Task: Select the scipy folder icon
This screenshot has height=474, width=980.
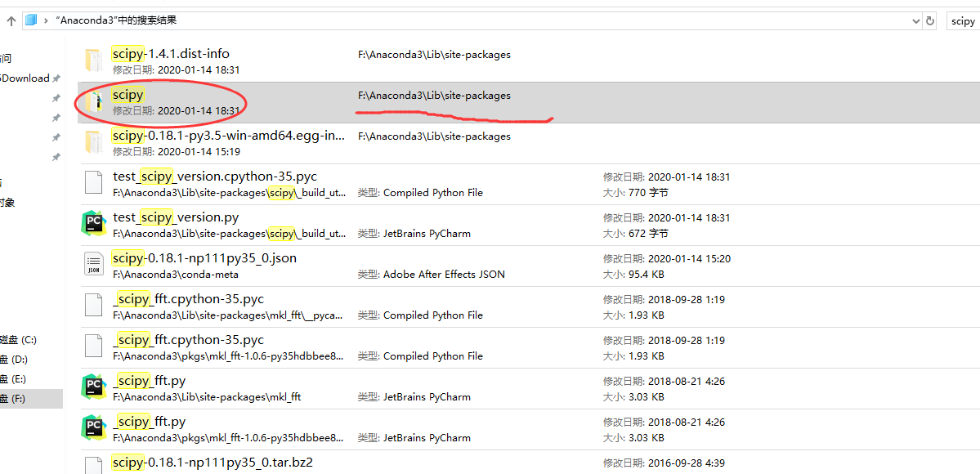Action: pos(93,101)
